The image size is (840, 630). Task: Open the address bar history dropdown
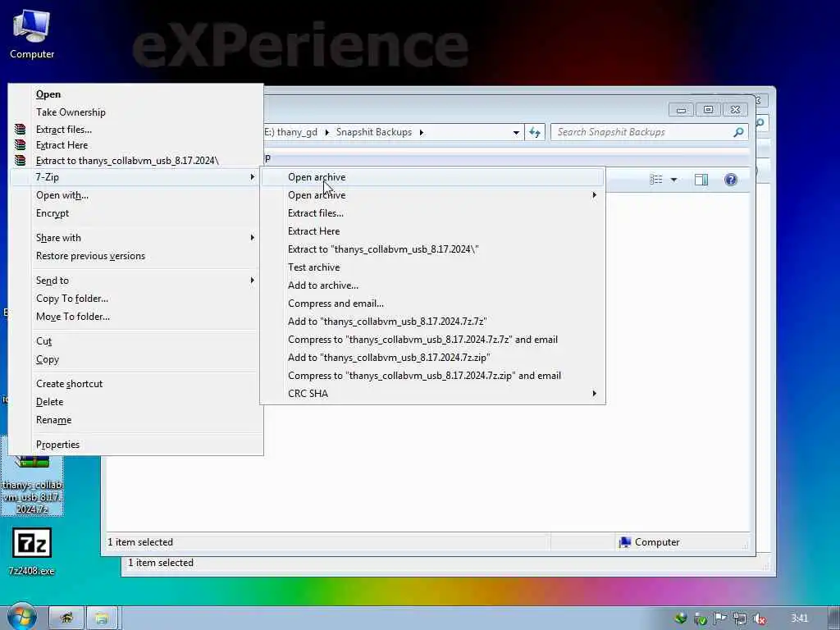(x=516, y=132)
